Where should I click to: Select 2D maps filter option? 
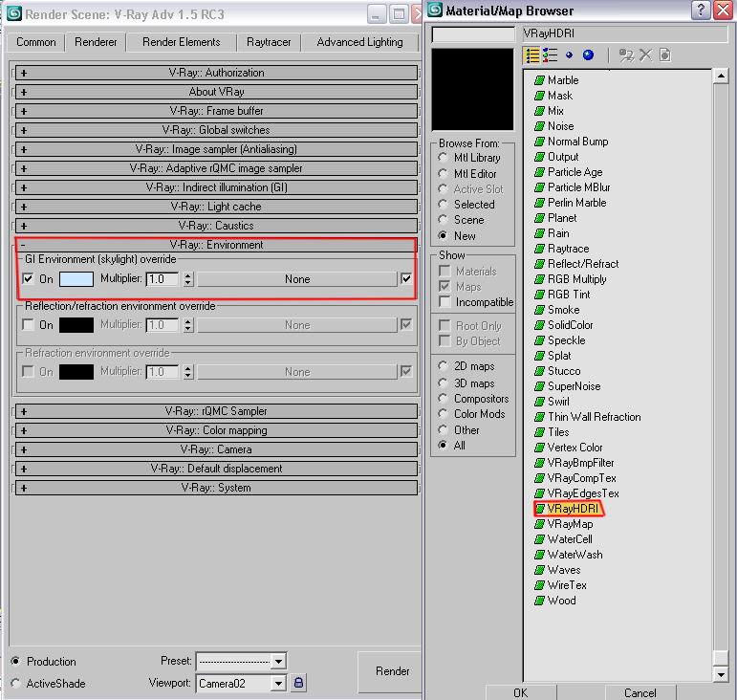tap(443, 366)
